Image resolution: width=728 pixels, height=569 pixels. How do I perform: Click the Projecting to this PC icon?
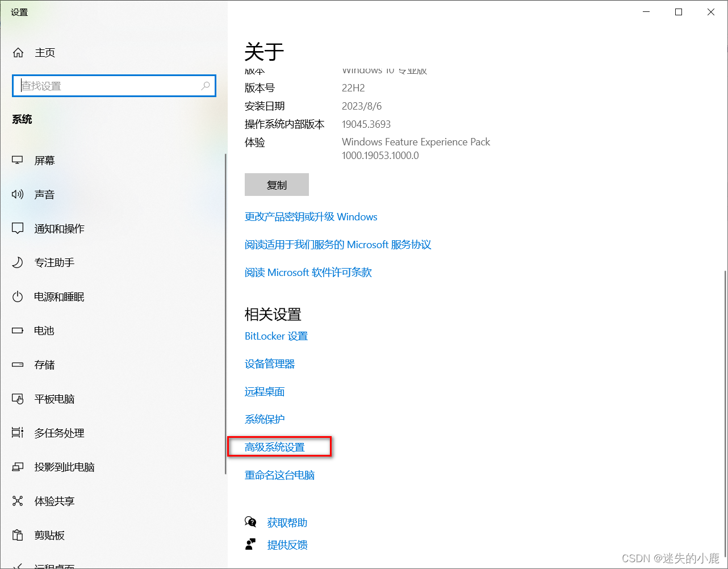click(18, 467)
